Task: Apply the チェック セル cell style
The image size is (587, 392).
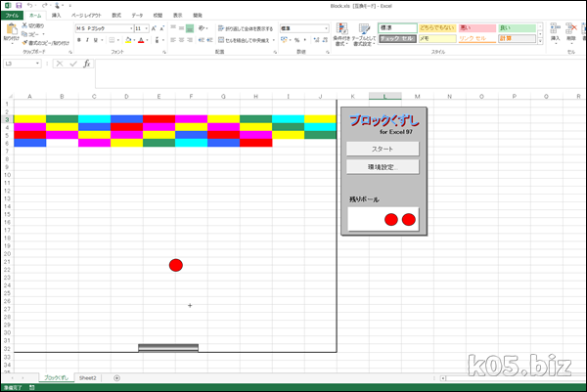Action: [397, 38]
